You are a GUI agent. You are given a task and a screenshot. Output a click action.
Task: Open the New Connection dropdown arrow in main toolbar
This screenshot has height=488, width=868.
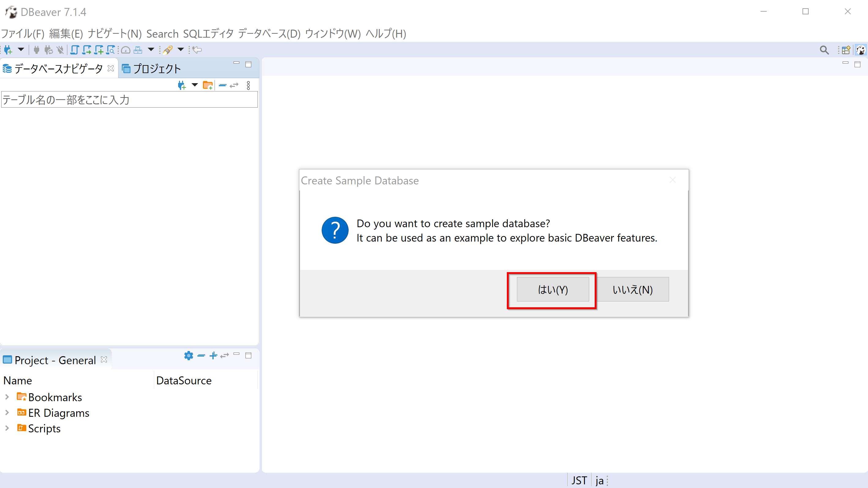[x=21, y=50]
